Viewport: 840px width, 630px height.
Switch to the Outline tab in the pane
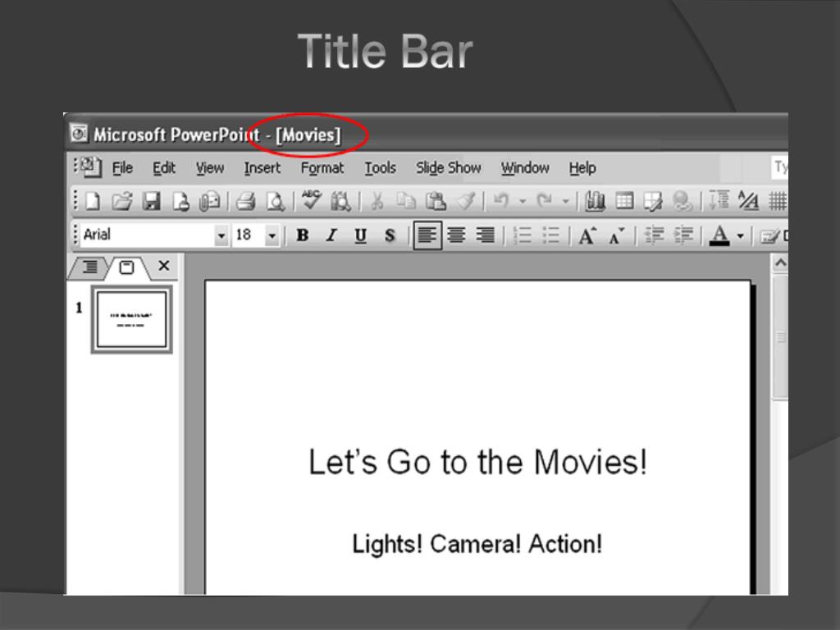click(x=89, y=267)
